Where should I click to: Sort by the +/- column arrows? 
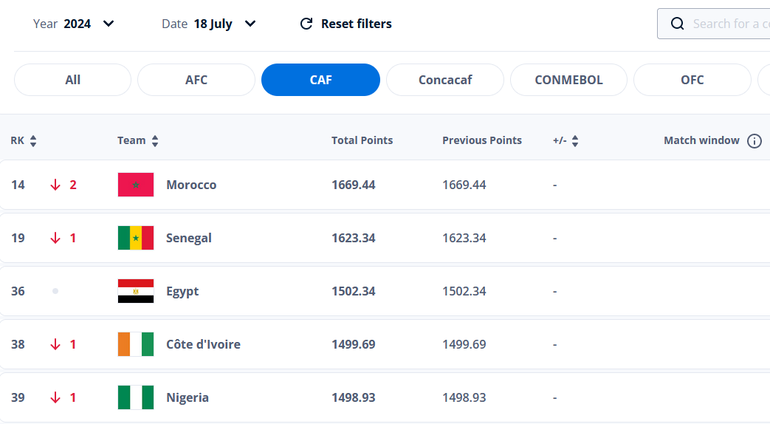[575, 141]
